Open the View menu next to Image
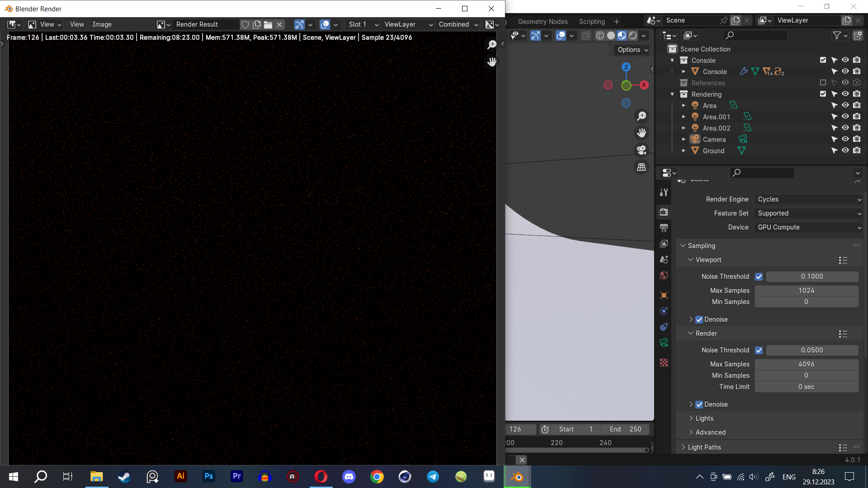Image resolution: width=868 pixels, height=488 pixels. coord(77,24)
